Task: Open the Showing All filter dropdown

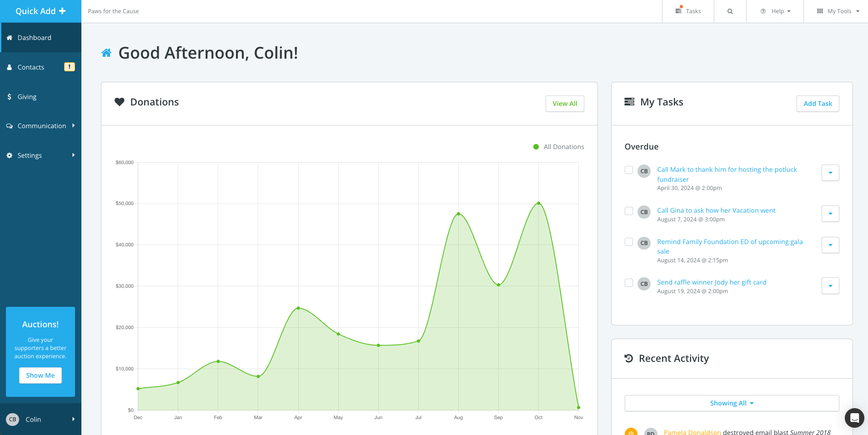Action: pyautogui.click(x=732, y=403)
